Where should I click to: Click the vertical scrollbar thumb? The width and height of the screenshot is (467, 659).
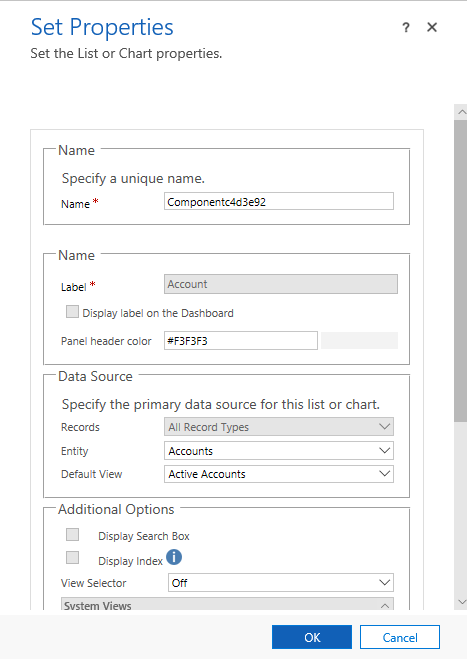tap(462, 270)
